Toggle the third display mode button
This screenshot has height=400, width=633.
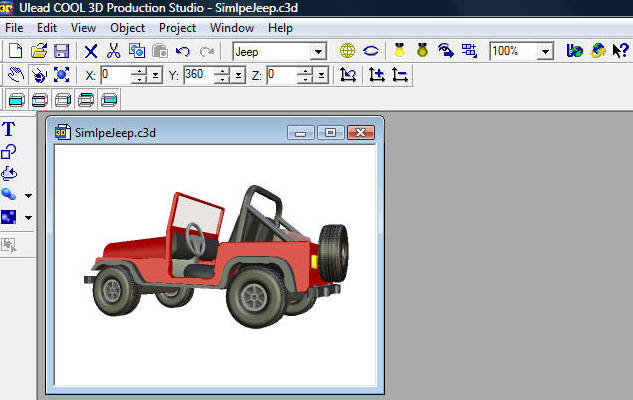(x=63, y=98)
